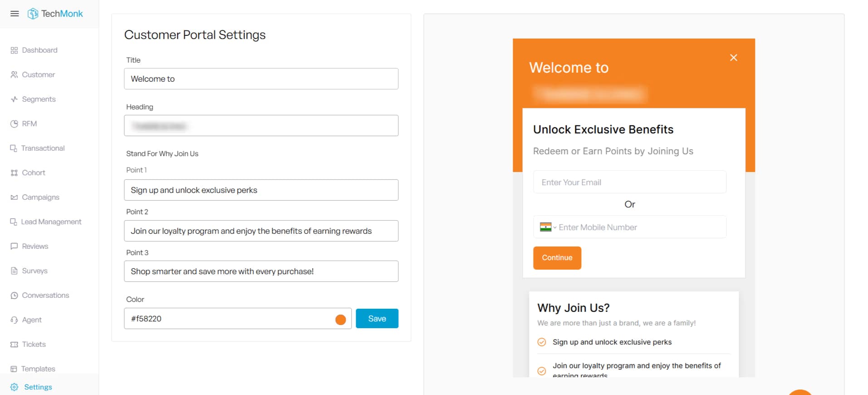Screen dimensions: 868x395
Task: Click the 'Customer Portal Settings' title
Action: (x=195, y=35)
